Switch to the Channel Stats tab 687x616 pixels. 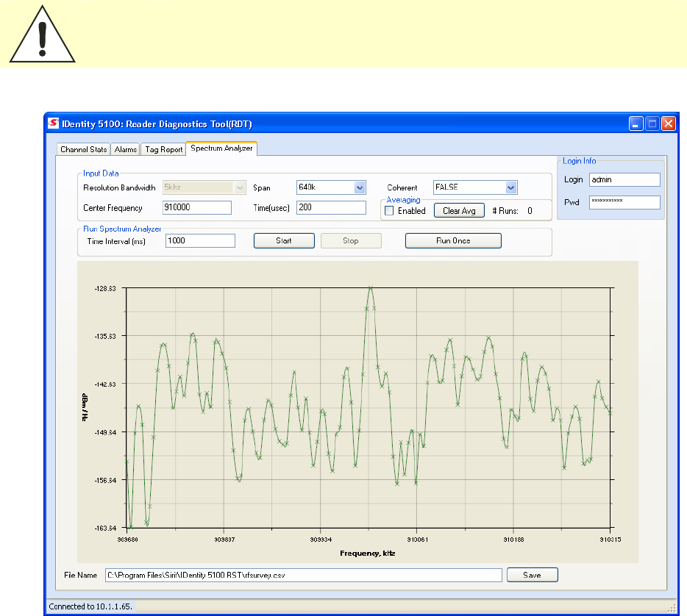83,149
